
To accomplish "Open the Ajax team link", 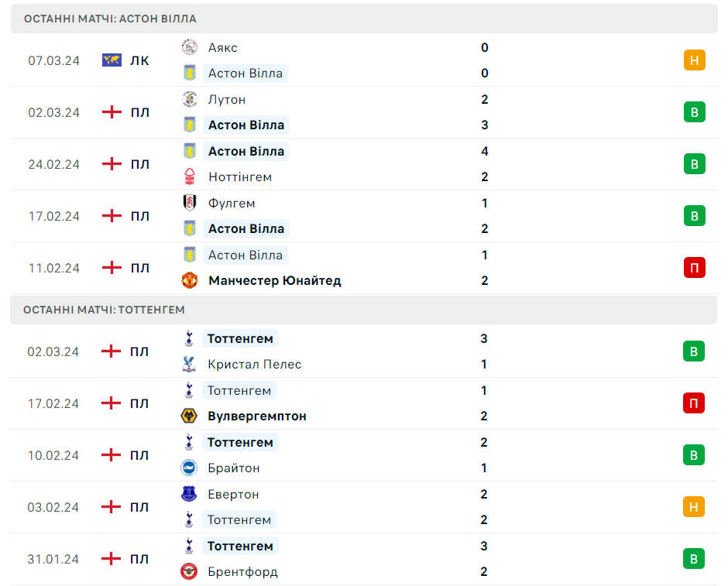I will pos(222,47).
